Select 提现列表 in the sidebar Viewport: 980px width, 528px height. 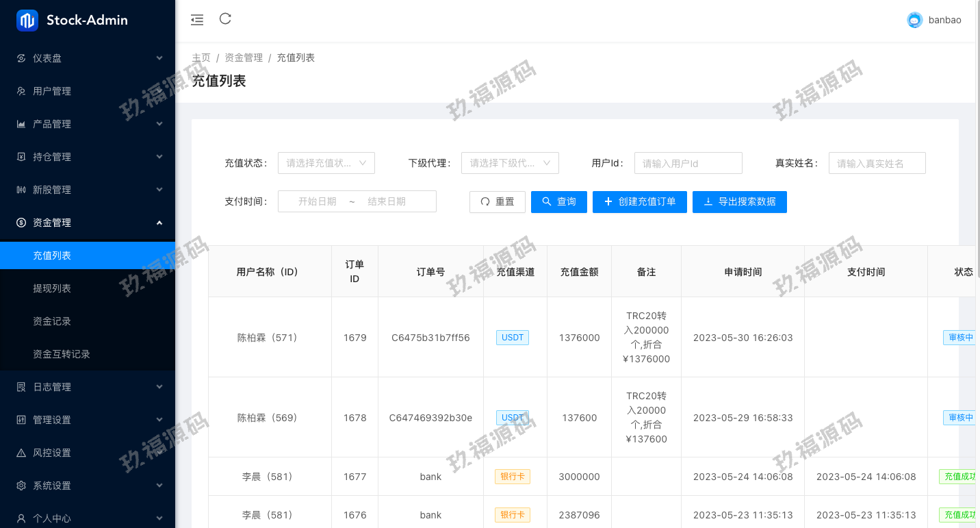pyautogui.click(x=52, y=288)
